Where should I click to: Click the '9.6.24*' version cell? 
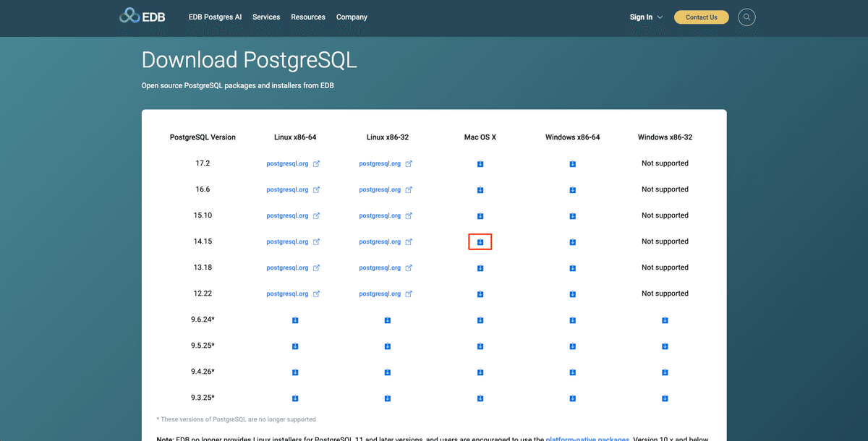203,320
